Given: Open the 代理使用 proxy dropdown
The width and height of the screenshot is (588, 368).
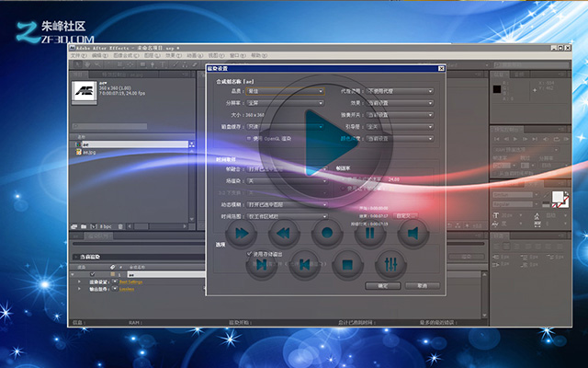Looking at the screenshot, I should [400, 91].
